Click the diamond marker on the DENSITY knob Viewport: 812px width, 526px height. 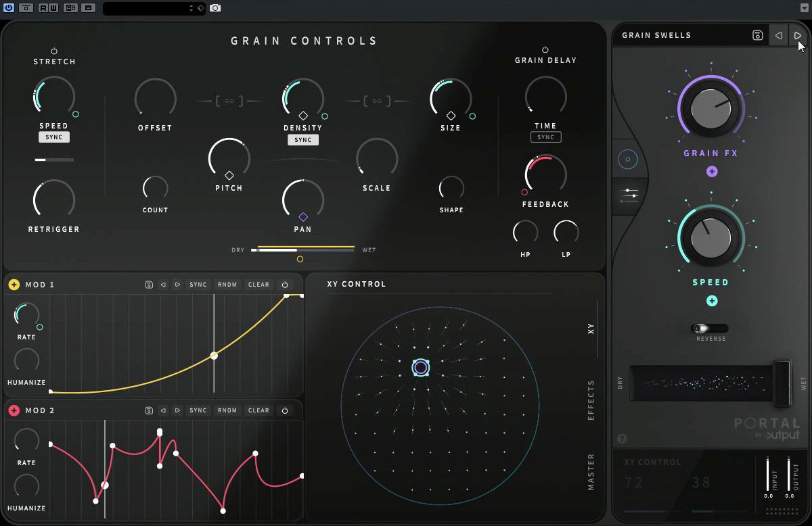click(303, 116)
